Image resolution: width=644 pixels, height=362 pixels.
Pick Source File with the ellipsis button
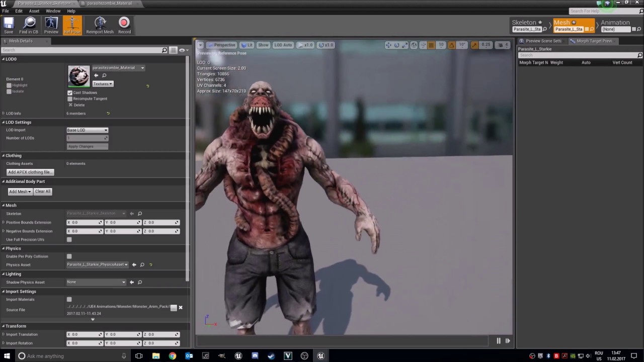[174, 307]
